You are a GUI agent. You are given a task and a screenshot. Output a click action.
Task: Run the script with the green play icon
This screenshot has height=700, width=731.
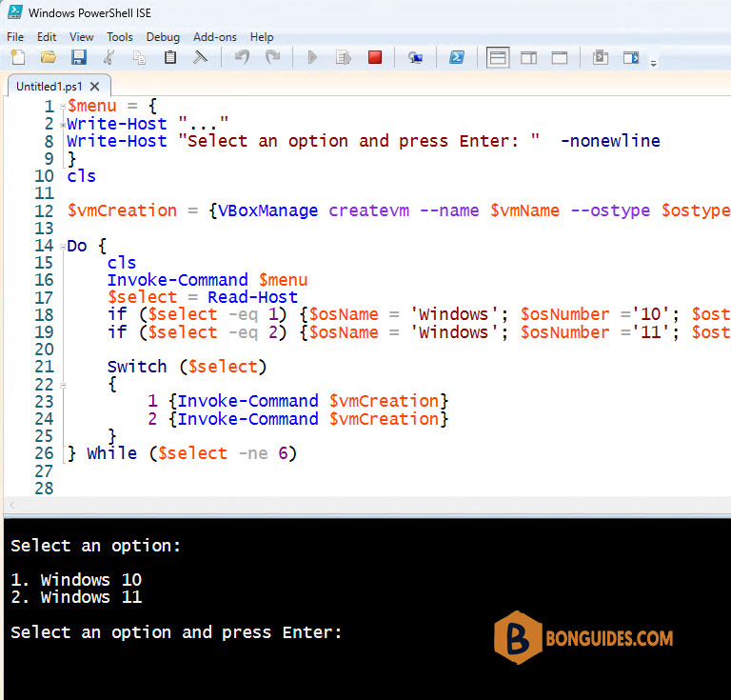tap(312, 57)
